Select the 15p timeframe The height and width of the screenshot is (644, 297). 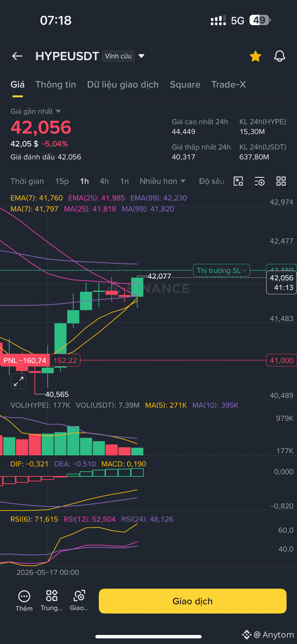(62, 181)
